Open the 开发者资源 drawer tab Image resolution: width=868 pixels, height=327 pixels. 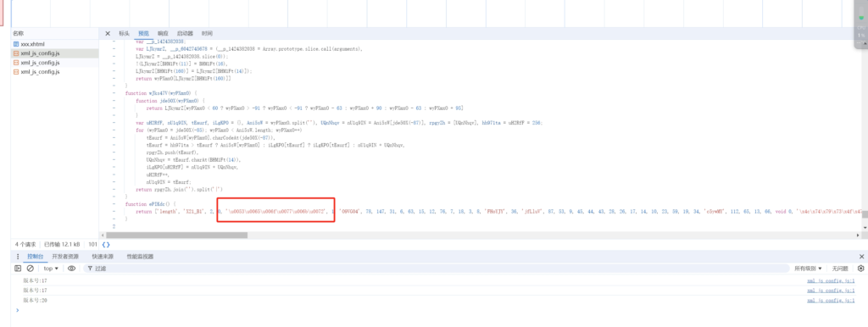point(65,257)
